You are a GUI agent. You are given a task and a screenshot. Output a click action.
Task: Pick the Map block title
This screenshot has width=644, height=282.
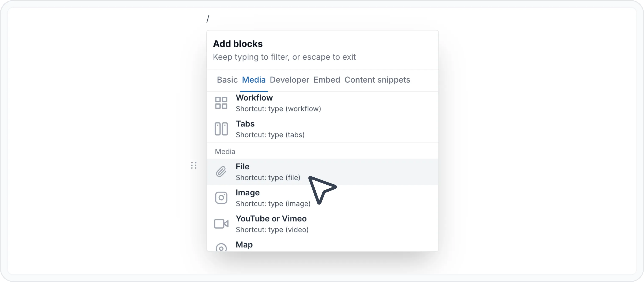(x=244, y=245)
